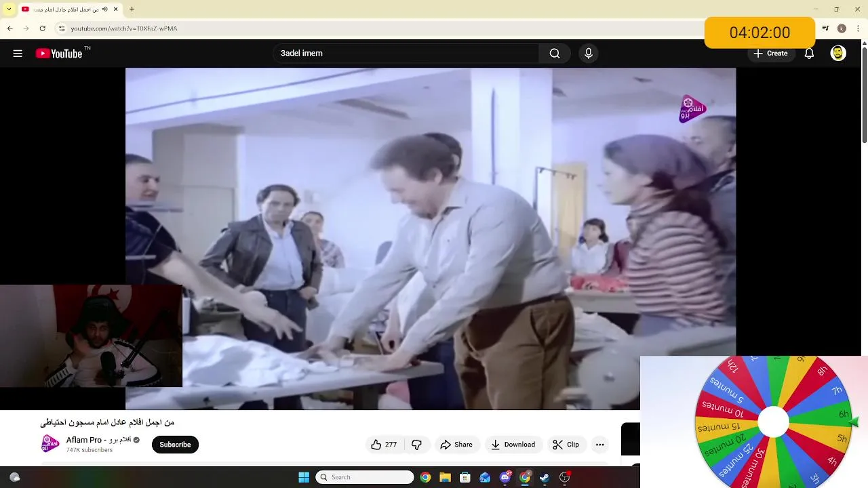Dislike the video with thumbs down
Viewport: 868px width, 488px height.
(x=417, y=445)
